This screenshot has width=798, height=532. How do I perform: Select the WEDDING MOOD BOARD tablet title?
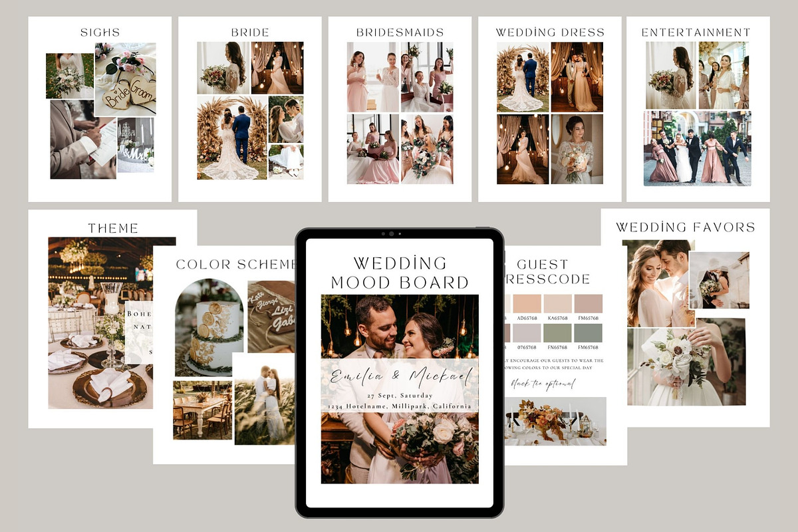(400, 272)
